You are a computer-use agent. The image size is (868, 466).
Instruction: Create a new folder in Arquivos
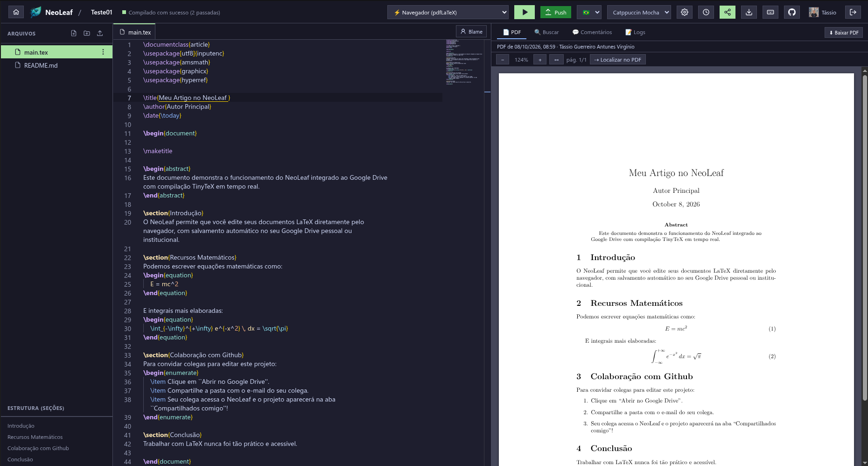pyautogui.click(x=87, y=33)
